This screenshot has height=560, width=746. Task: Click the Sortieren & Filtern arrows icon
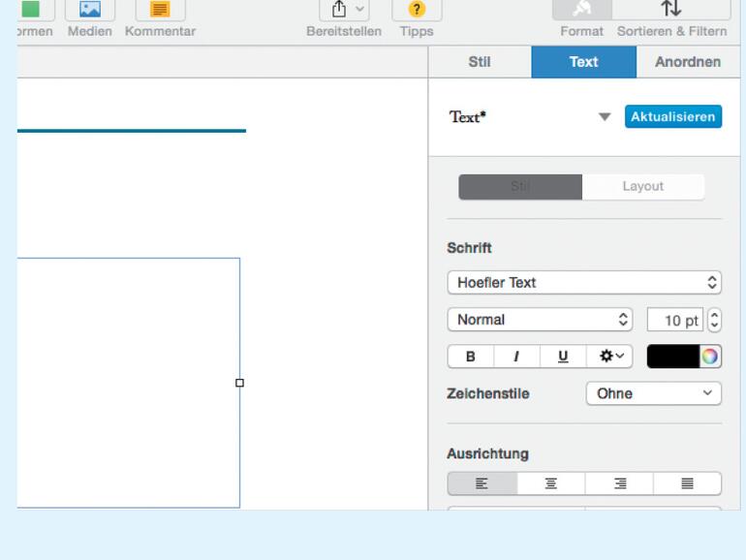coord(671,9)
